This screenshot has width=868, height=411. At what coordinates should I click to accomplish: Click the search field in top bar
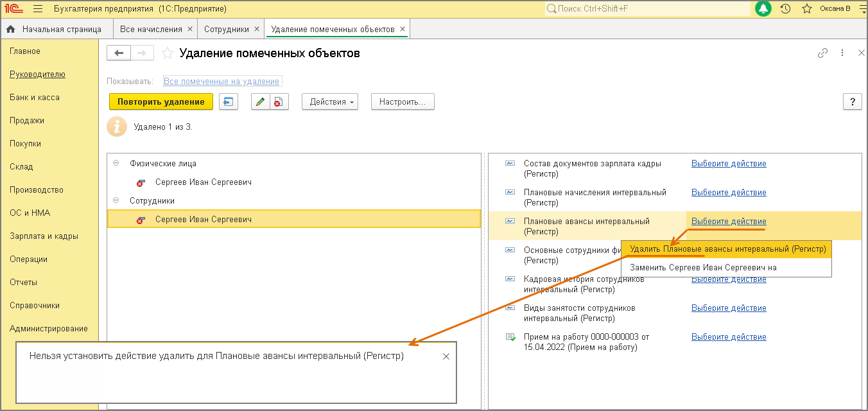(x=648, y=9)
